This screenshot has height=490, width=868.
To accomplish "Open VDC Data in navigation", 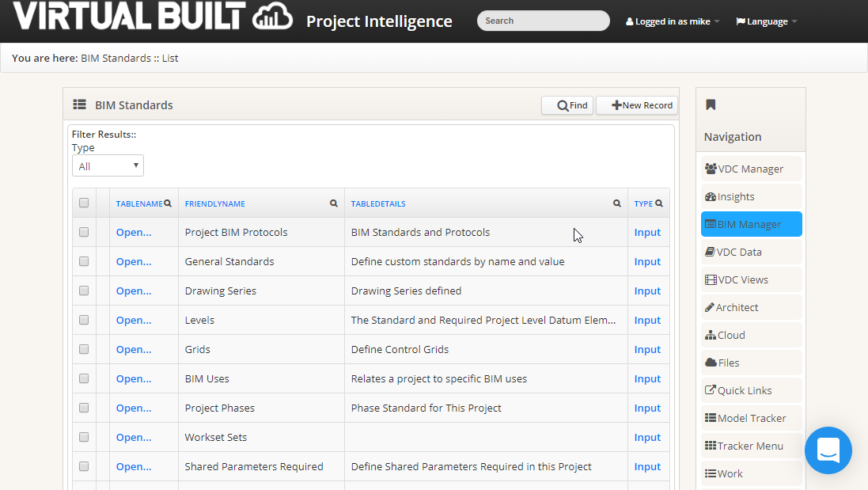I will tap(751, 252).
